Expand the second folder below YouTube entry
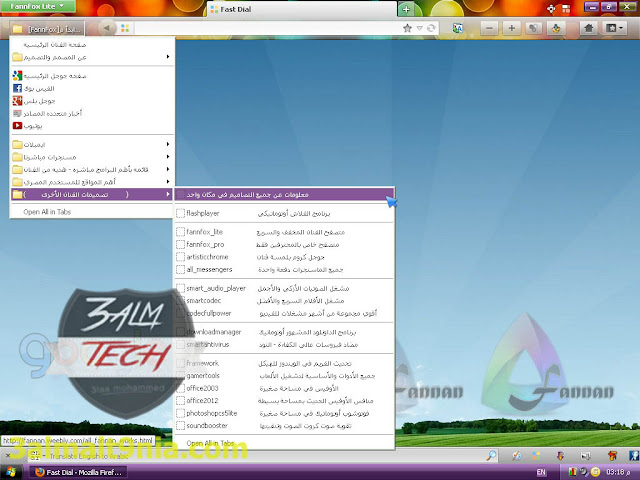 92,157
